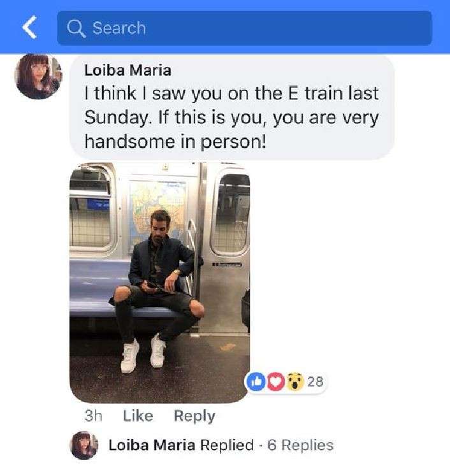Click the blue thumbs-up reaction icon
This screenshot has width=450, height=476.
pyautogui.click(x=255, y=382)
